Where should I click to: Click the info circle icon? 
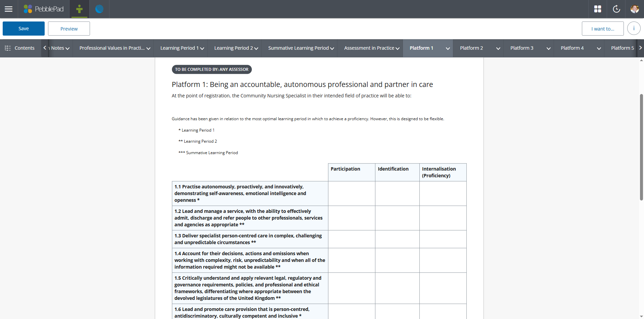tap(634, 29)
